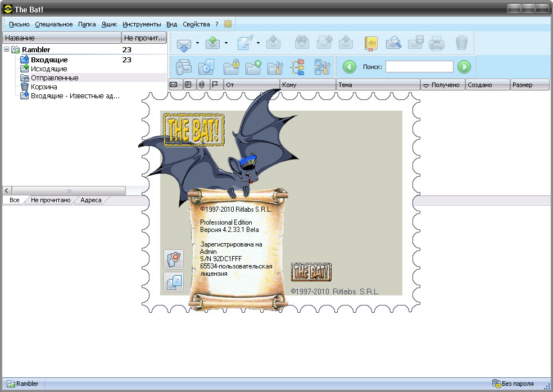Click the folder tree scroll left arrow
The image size is (553, 392).
click(7, 191)
